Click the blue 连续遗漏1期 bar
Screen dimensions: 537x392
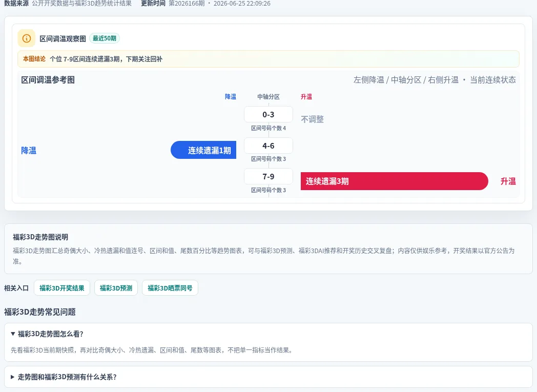tap(203, 150)
